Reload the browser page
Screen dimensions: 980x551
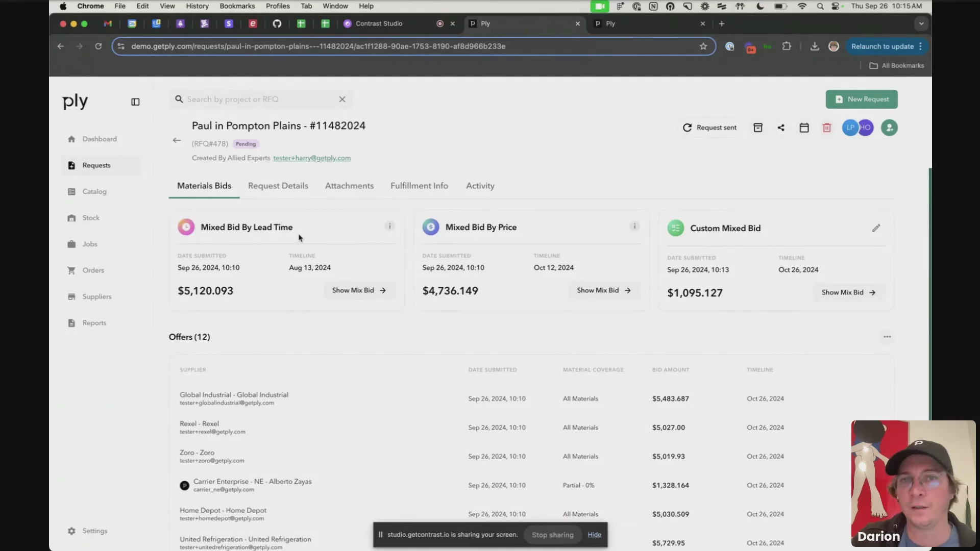(x=99, y=46)
